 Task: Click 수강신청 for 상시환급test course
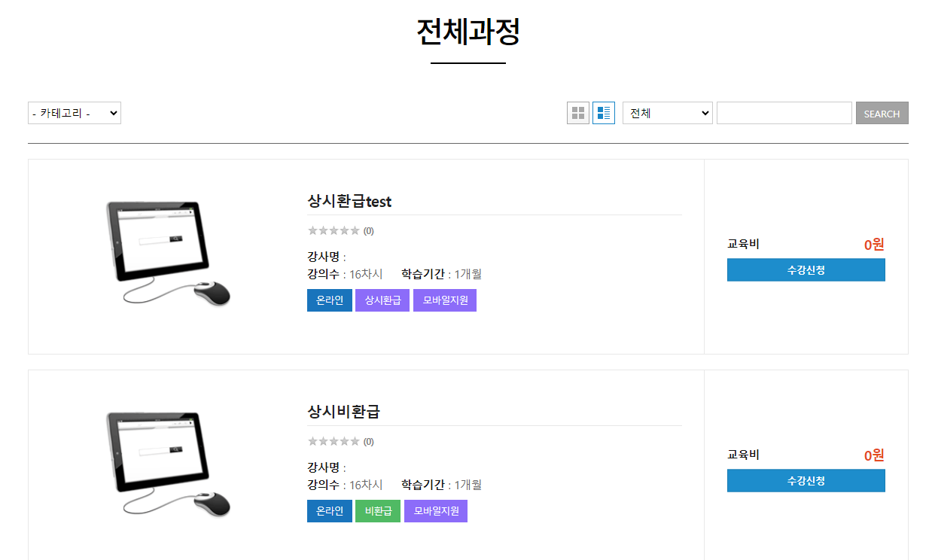(x=806, y=270)
